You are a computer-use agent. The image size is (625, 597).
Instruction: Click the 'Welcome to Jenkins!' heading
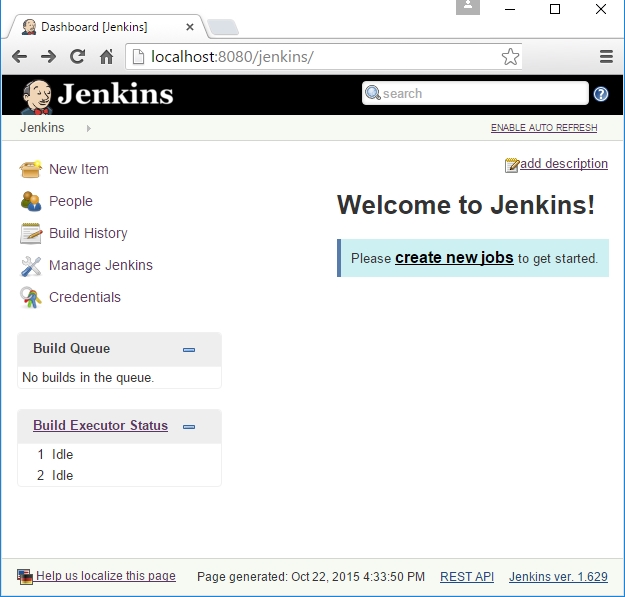point(466,205)
